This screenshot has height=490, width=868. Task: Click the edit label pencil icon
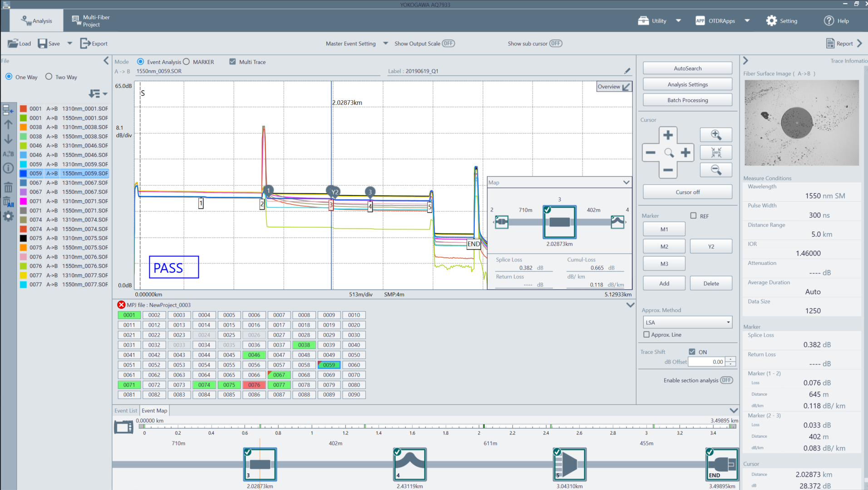(x=627, y=71)
